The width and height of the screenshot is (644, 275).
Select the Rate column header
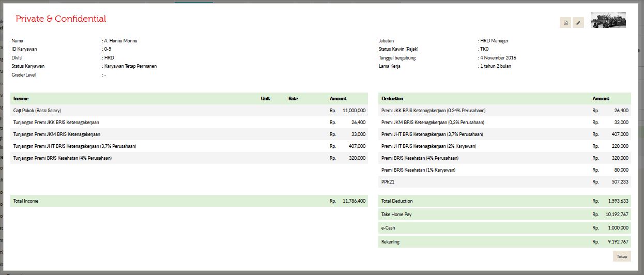point(293,99)
